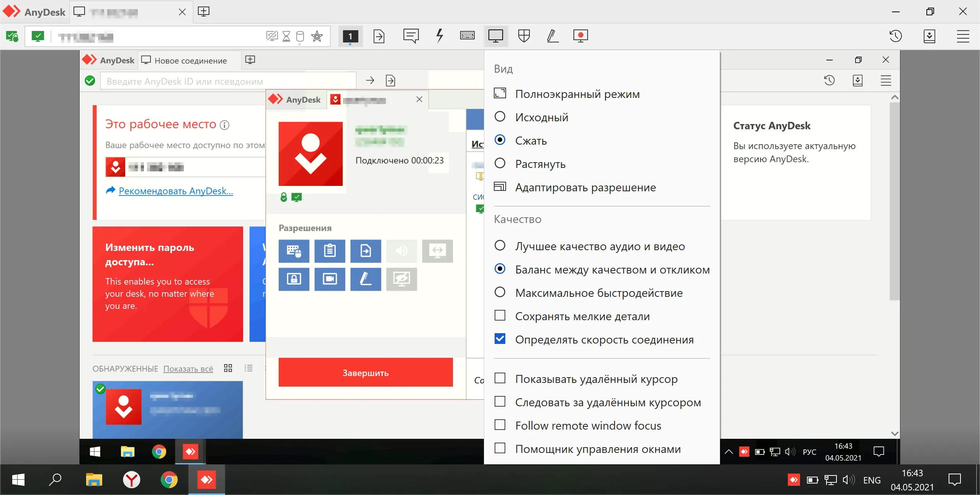This screenshot has width=980, height=495.
Task: Open the Actions lightning bolt menu
Action: tap(439, 36)
